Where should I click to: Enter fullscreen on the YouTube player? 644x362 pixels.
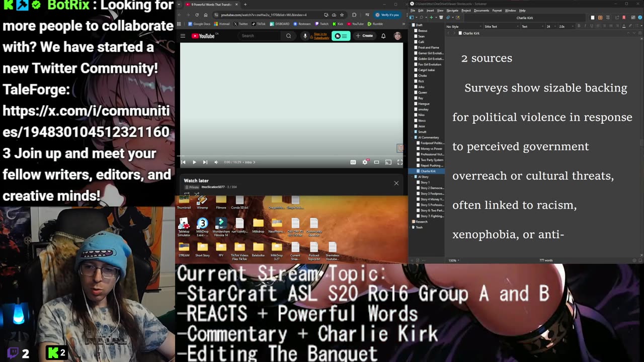point(400,162)
